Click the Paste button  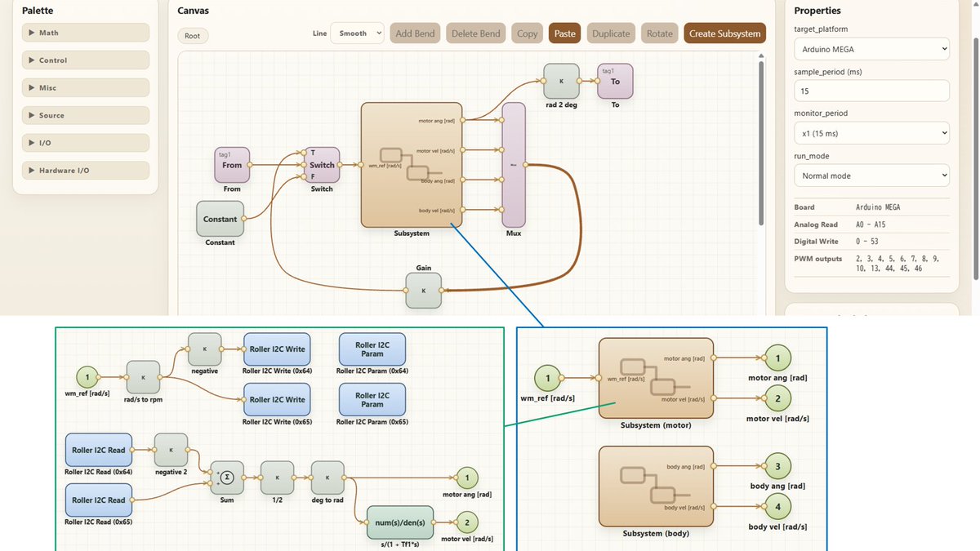[x=565, y=33]
